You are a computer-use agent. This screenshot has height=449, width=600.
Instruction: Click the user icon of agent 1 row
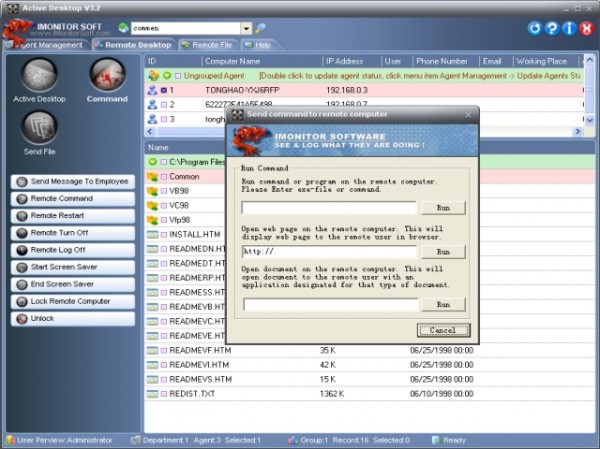pyautogui.click(x=152, y=90)
